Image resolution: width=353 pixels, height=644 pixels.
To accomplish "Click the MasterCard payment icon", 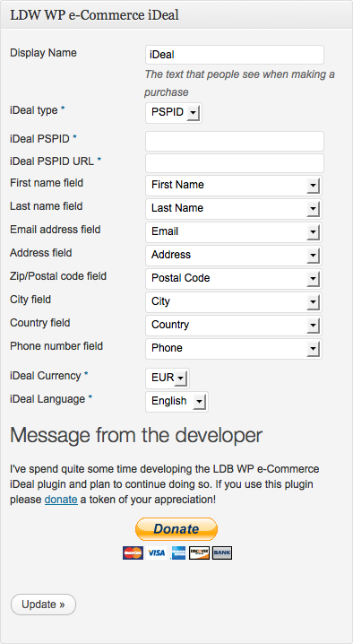I will click(x=133, y=553).
